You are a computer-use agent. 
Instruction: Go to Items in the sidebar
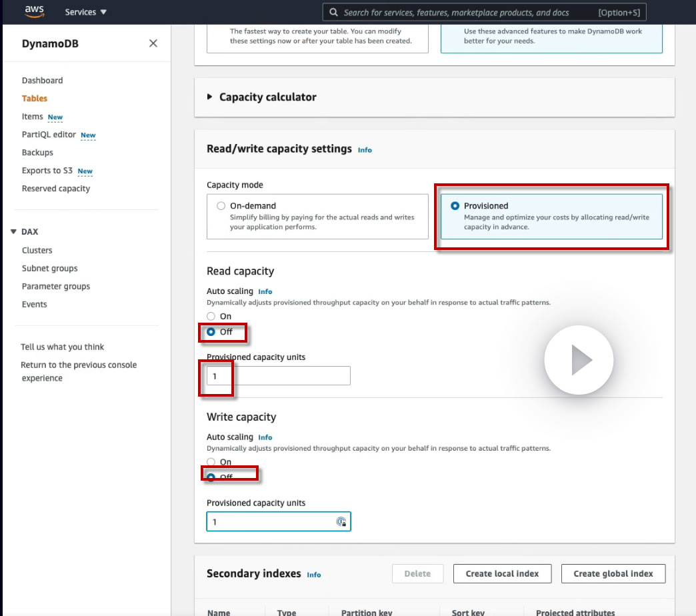click(33, 116)
